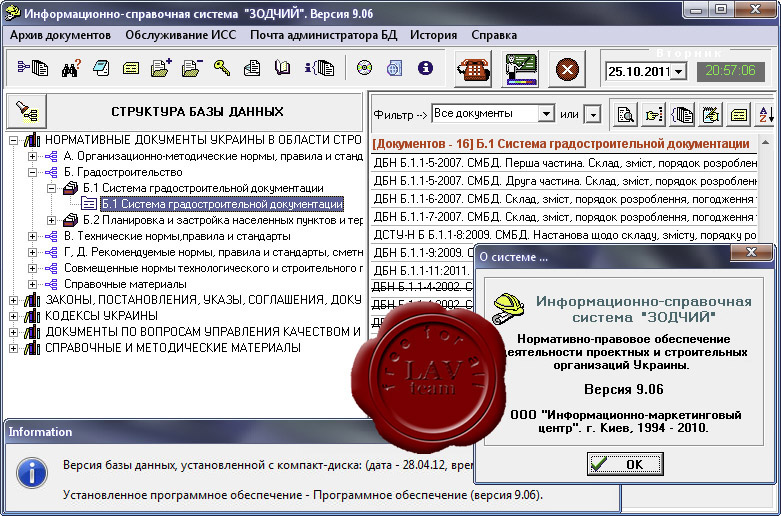Click the folder with minus icon
This screenshot has height=516, width=781.
click(x=192, y=68)
